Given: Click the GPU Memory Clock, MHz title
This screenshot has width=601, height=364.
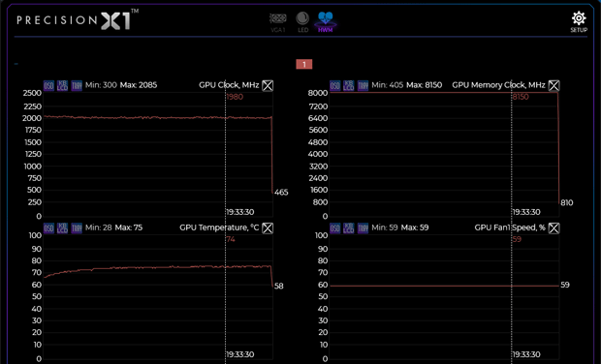Looking at the screenshot, I should [x=498, y=85].
